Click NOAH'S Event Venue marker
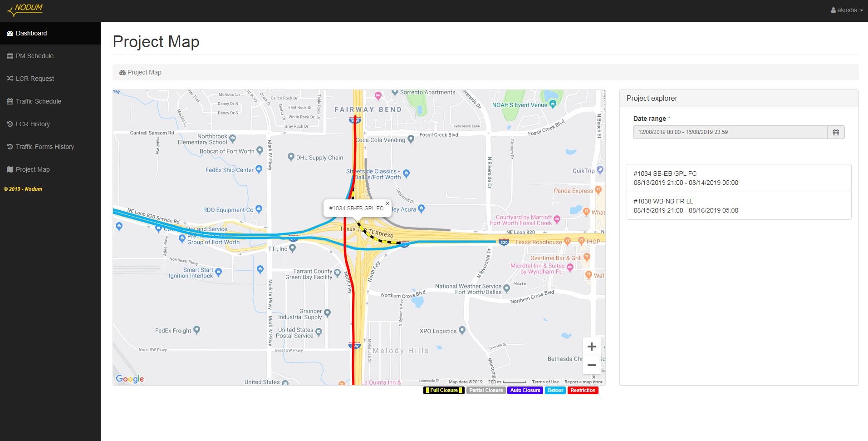The height and width of the screenshot is (441, 868). 553,104
